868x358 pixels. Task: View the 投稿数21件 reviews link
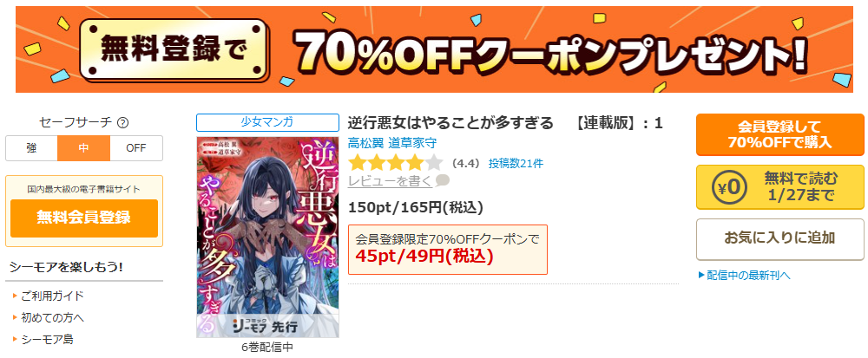(516, 164)
